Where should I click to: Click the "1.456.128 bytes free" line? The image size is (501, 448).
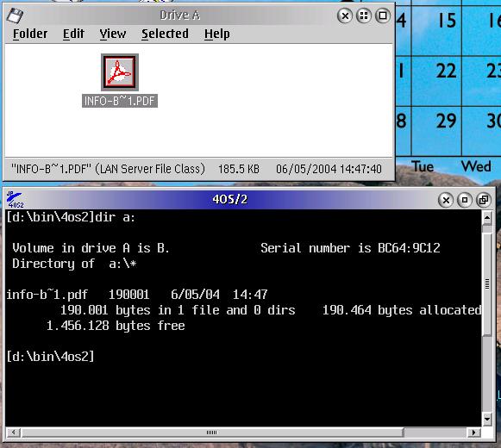tap(116, 326)
